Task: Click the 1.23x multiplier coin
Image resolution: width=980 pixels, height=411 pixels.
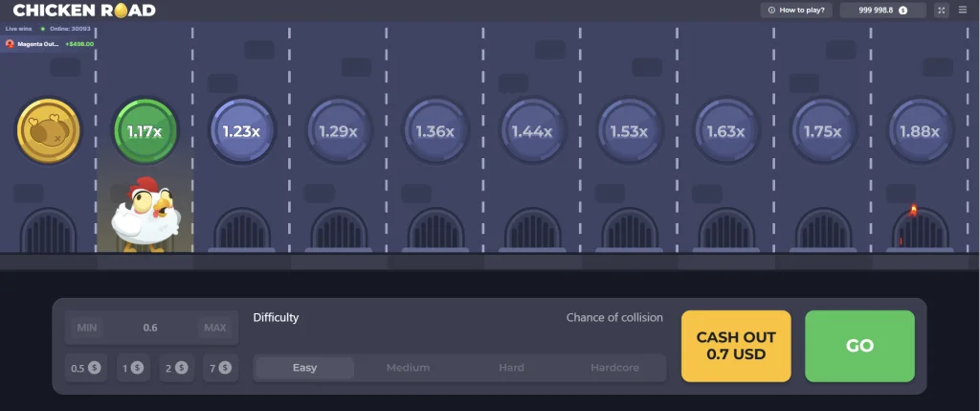Action: (241, 131)
